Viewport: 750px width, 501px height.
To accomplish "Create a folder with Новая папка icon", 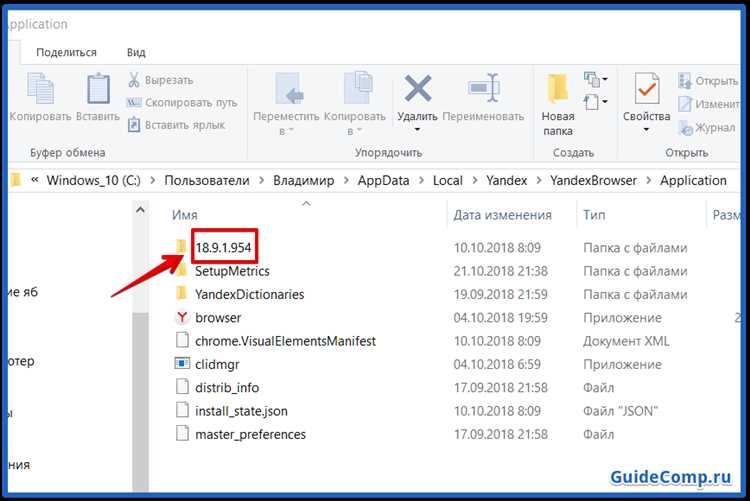I will tap(558, 88).
